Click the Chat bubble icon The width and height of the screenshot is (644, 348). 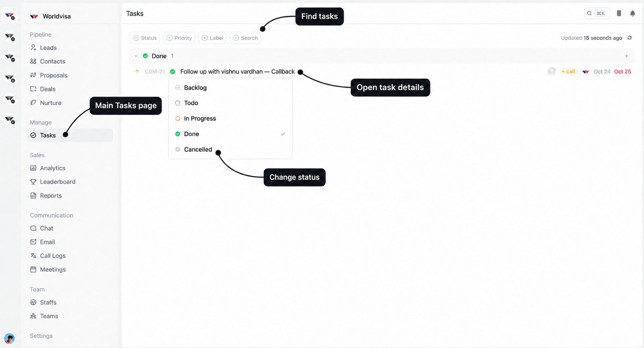[33, 228]
